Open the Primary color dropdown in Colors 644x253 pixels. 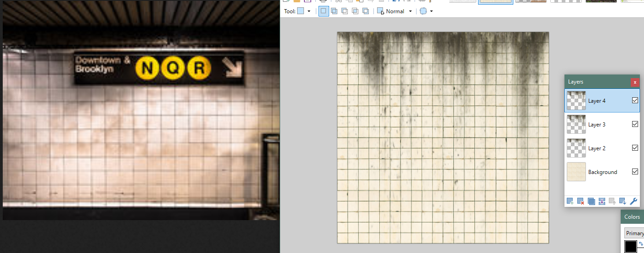click(x=634, y=233)
